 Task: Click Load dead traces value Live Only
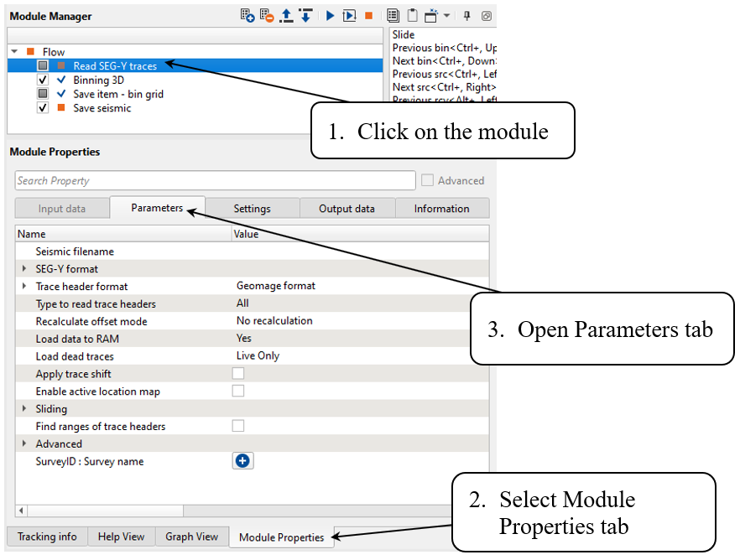(258, 356)
